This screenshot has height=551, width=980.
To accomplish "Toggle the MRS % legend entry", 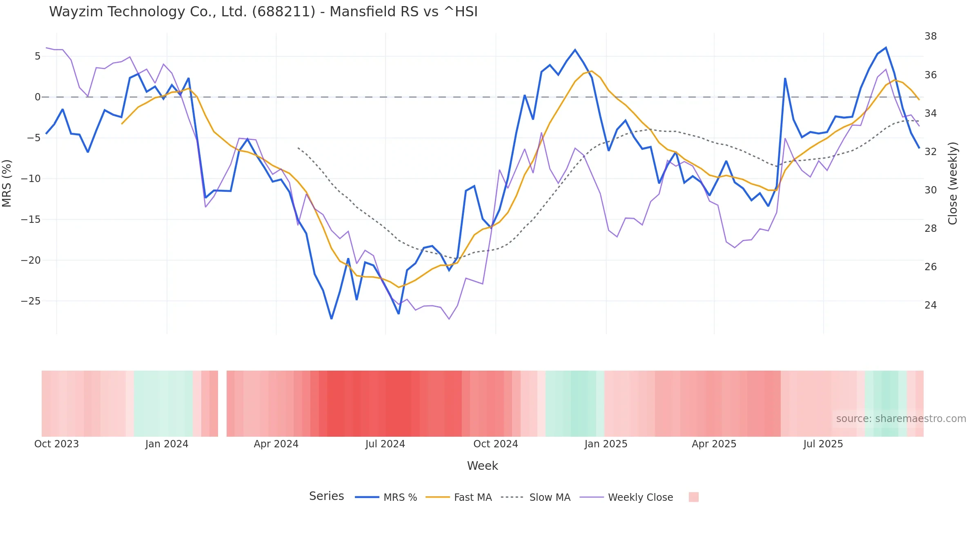I will click(x=386, y=497).
